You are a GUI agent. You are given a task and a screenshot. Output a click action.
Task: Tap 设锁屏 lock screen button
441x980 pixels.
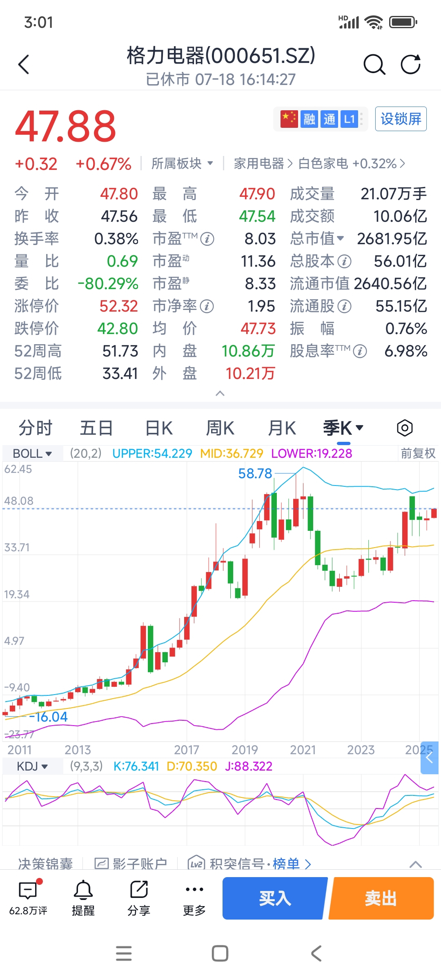pos(401,119)
